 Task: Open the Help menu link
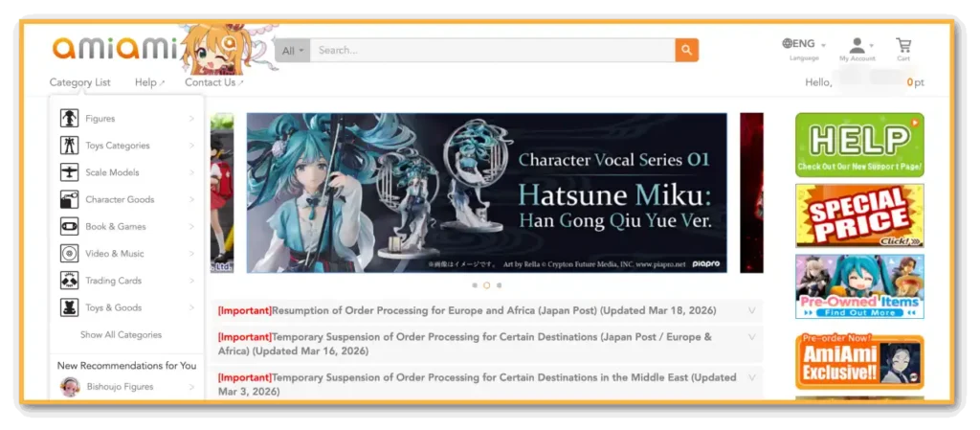pyautogui.click(x=148, y=82)
